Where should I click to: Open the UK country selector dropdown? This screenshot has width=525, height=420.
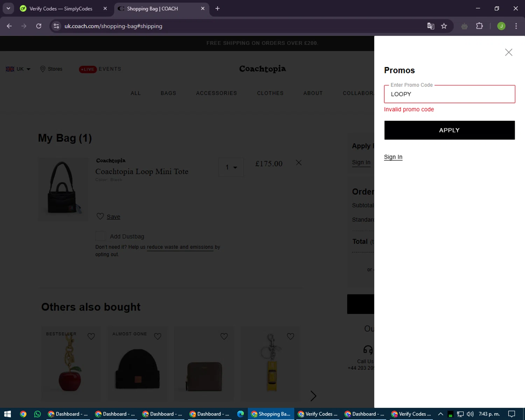coord(18,69)
